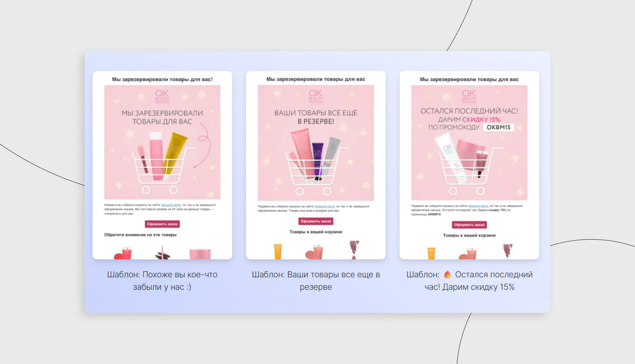Click the pink jar product in first template
This screenshot has height=364, width=635.
200,254
